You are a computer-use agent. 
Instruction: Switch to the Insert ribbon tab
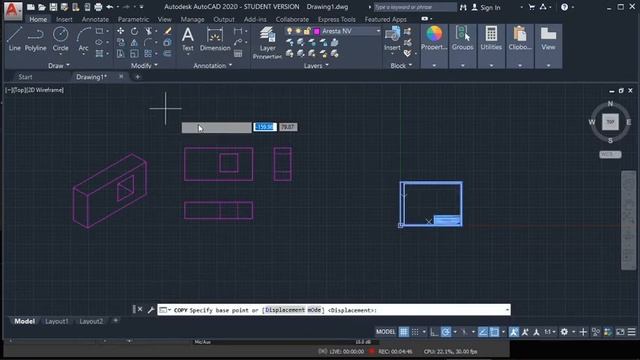[x=64, y=19]
